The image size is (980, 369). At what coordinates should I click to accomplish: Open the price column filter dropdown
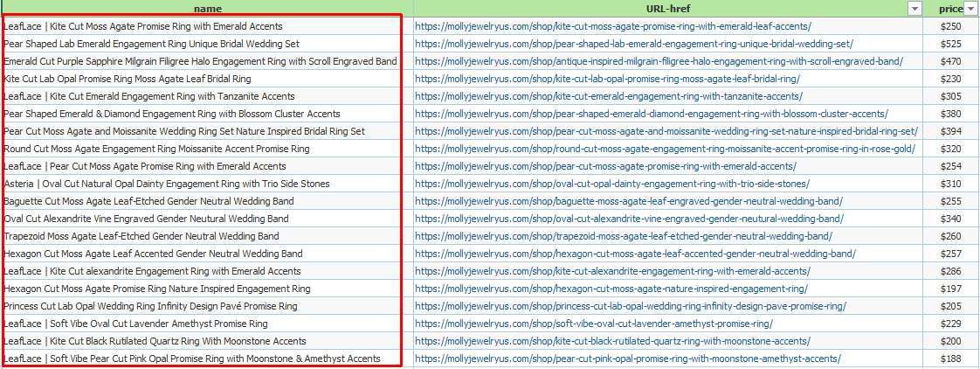tap(970, 8)
